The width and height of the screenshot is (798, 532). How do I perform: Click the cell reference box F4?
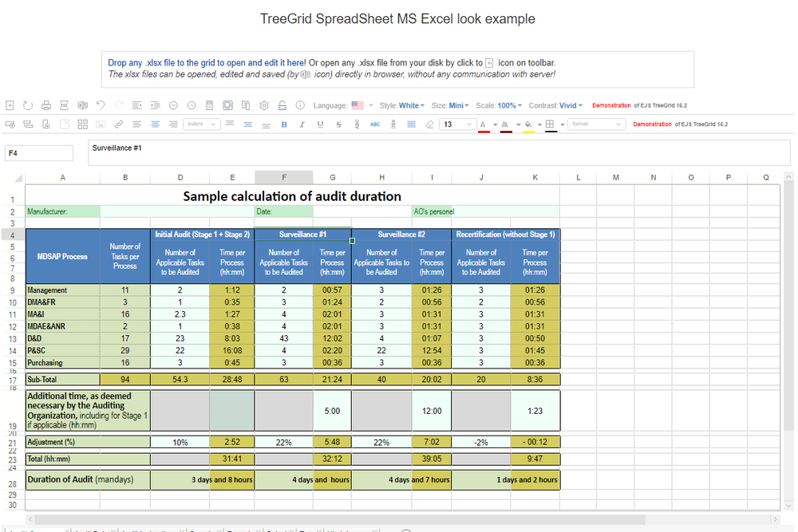click(39, 152)
